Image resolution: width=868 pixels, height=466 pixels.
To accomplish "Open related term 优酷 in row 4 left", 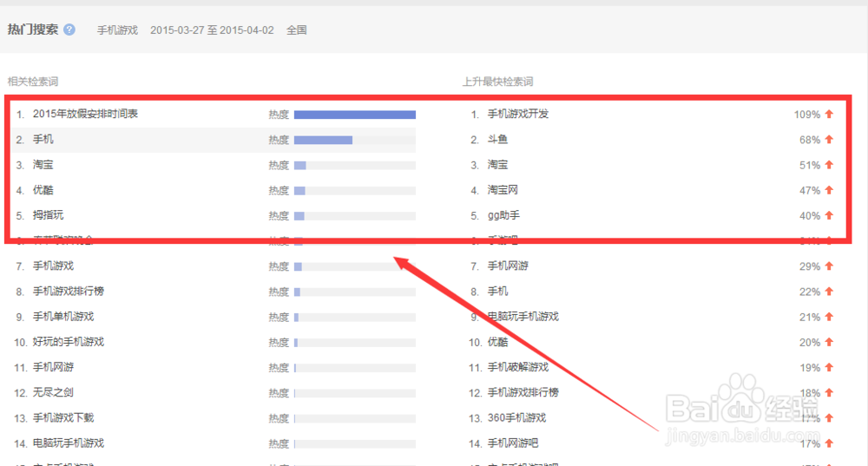I will coord(43,190).
